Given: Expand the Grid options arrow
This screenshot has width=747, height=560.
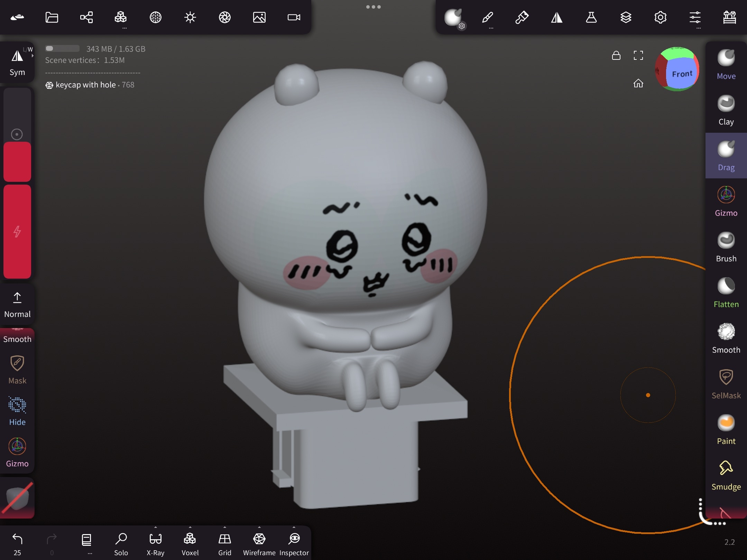Looking at the screenshot, I should (224, 528).
